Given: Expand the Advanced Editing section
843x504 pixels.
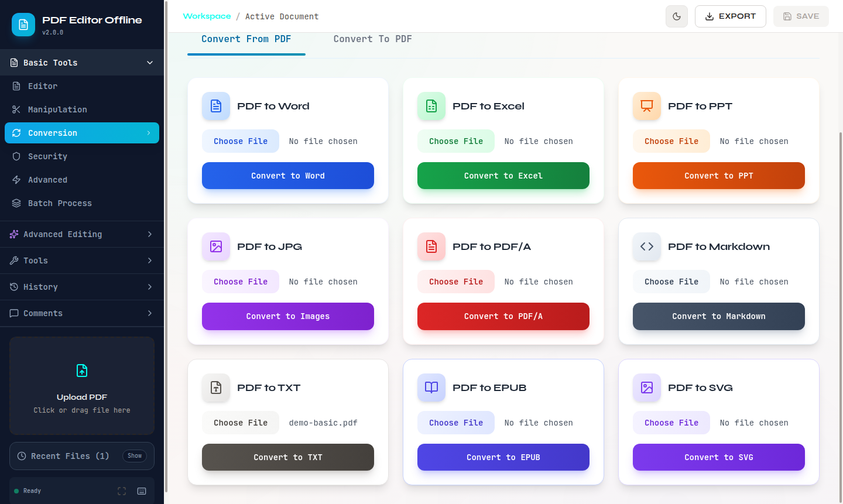Looking at the screenshot, I should [82, 234].
